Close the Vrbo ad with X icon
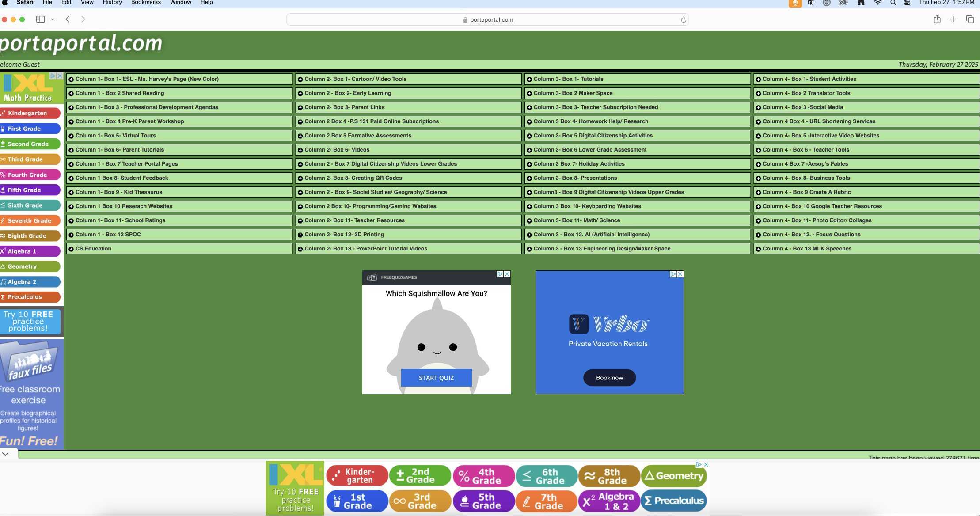The height and width of the screenshot is (516, 980). [680, 274]
